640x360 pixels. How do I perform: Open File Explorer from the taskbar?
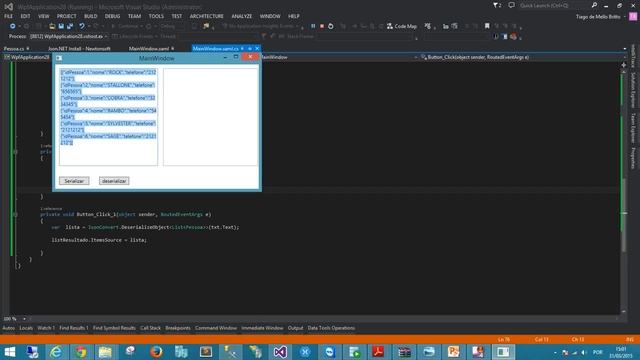(105, 352)
